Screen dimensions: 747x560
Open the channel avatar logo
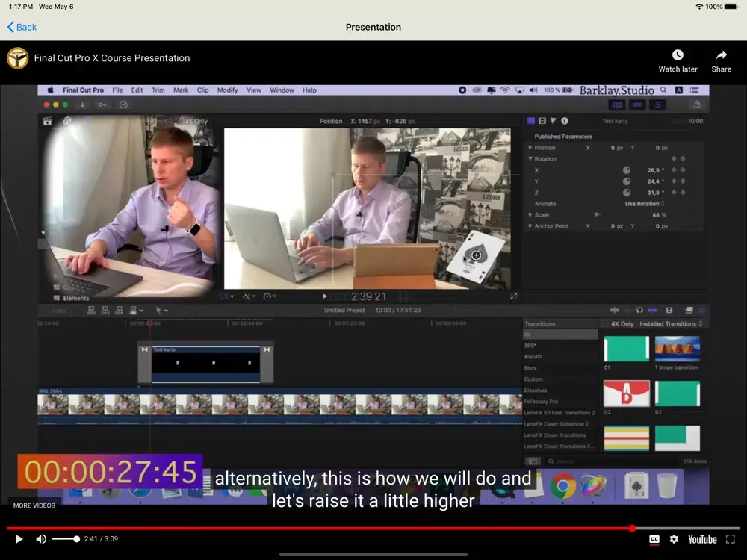click(18, 58)
